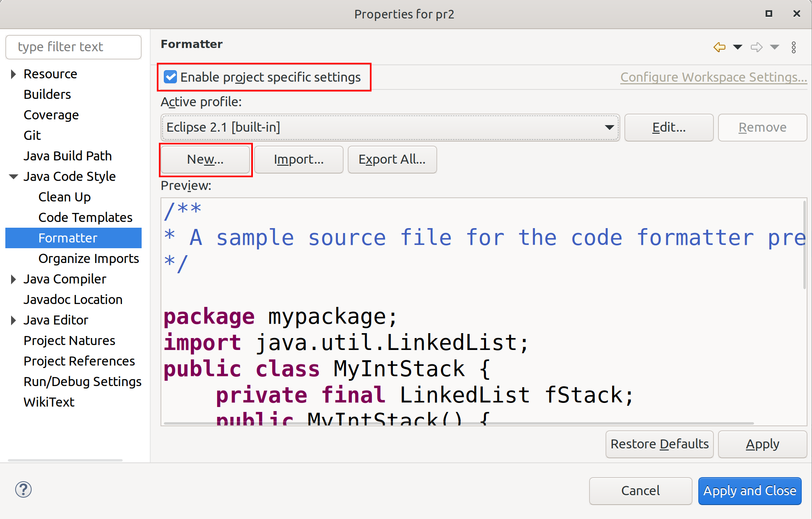Select Code Templates in the tree
This screenshot has height=519, width=812.
[85, 217]
